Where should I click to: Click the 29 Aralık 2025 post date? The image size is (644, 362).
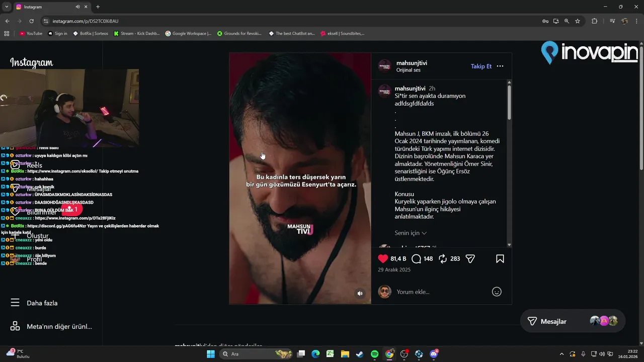pyautogui.click(x=394, y=270)
